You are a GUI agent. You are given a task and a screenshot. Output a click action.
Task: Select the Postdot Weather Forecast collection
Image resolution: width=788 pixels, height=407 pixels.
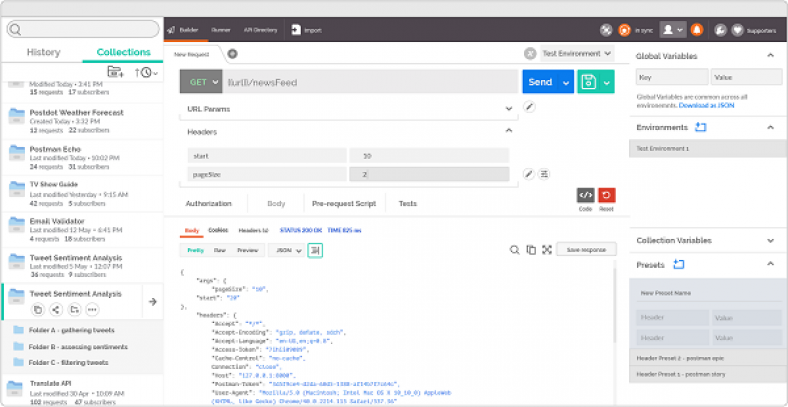pos(82,121)
